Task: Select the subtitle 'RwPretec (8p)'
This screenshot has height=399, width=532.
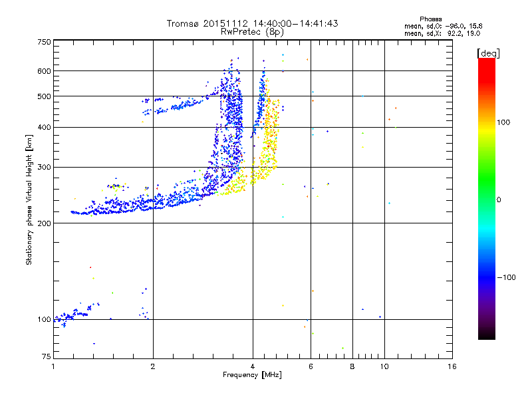Action: (x=252, y=32)
